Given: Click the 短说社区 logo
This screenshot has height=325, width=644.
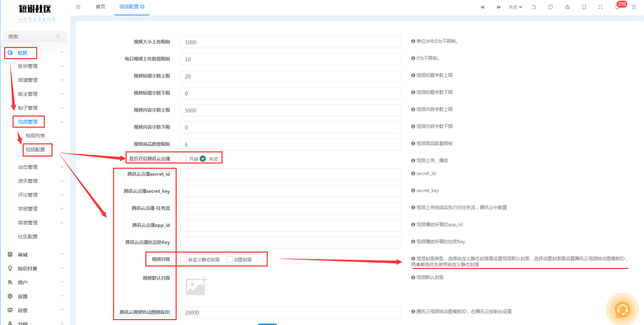Looking at the screenshot, I should 35,13.
